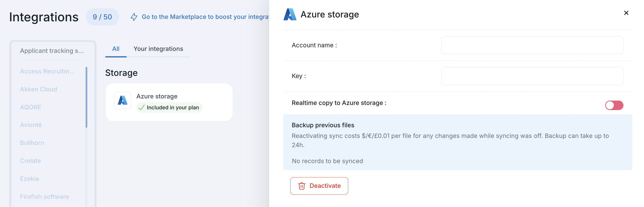Switch to Your integrations tab
The width and height of the screenshot is (644, 207).
158,49
